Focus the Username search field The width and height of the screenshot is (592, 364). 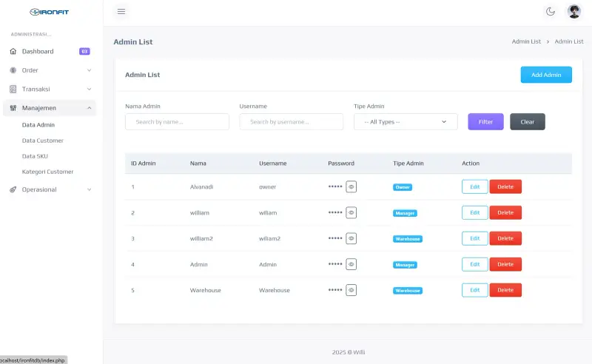coord(291,122)
